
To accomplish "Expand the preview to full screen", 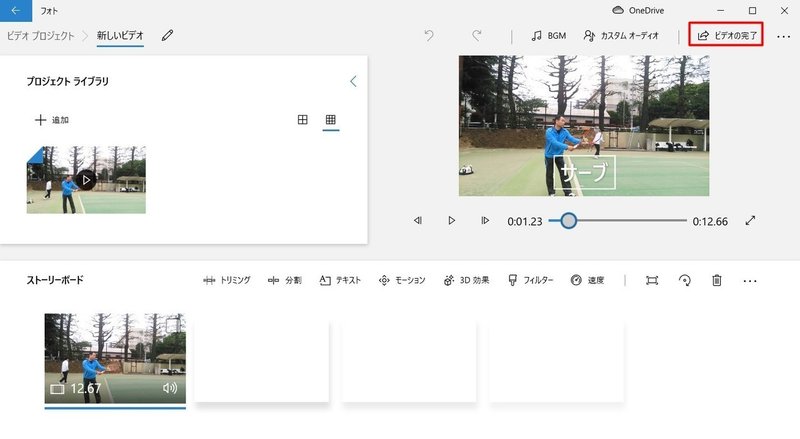I will [750, 221].
